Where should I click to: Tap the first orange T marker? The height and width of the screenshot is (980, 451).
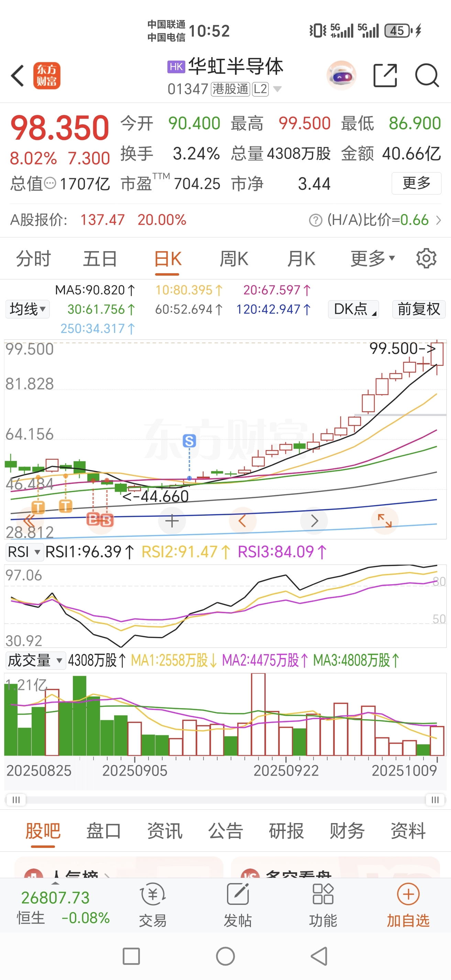click(x=38, y=507)
